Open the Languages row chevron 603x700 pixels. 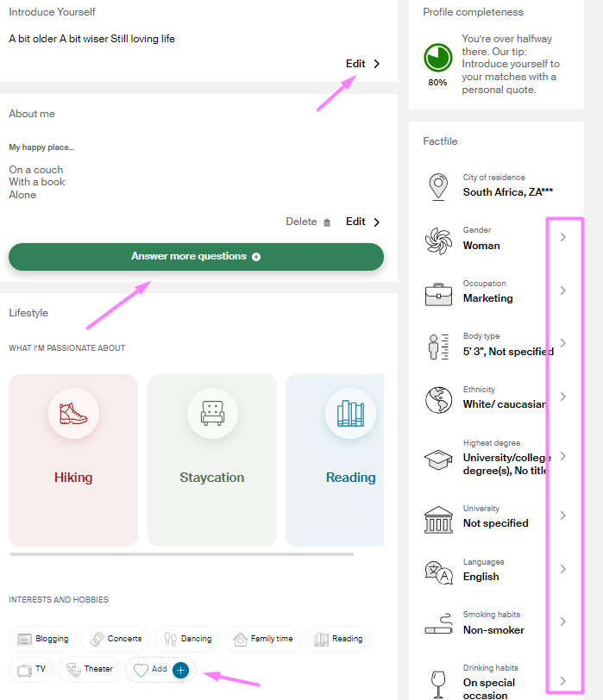click(x=562, y=569)
